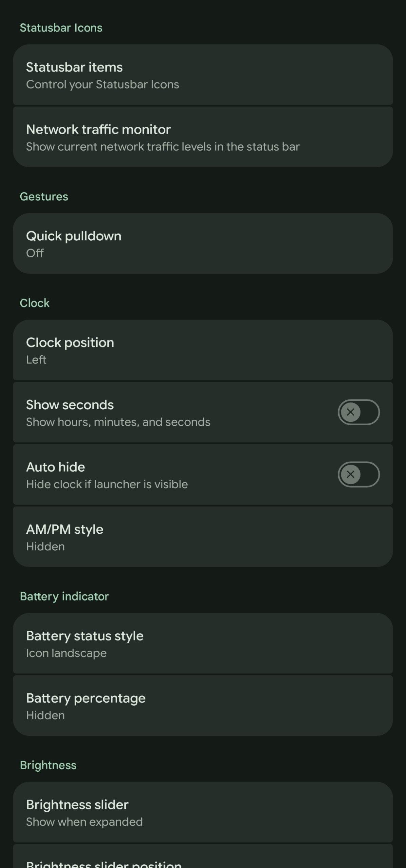
Task: Click the X knob on Show seconds switch
Action: tap(350, 412)
